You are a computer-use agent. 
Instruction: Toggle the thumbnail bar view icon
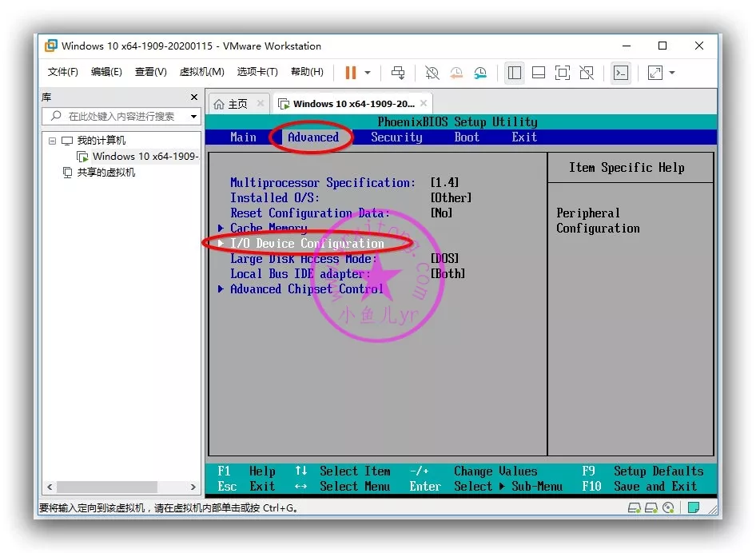[x=539, y=73]
